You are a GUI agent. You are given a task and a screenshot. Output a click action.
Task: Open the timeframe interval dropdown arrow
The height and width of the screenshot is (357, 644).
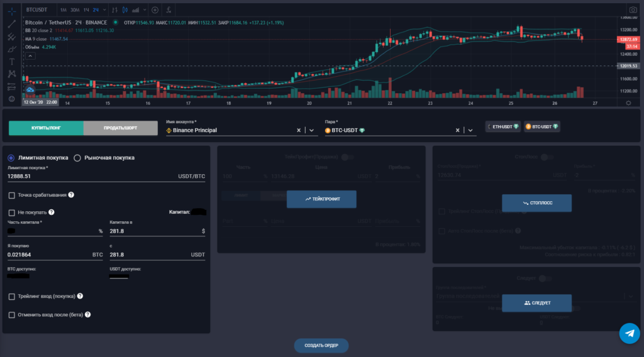pyautogui.click(x=104, y=10)
